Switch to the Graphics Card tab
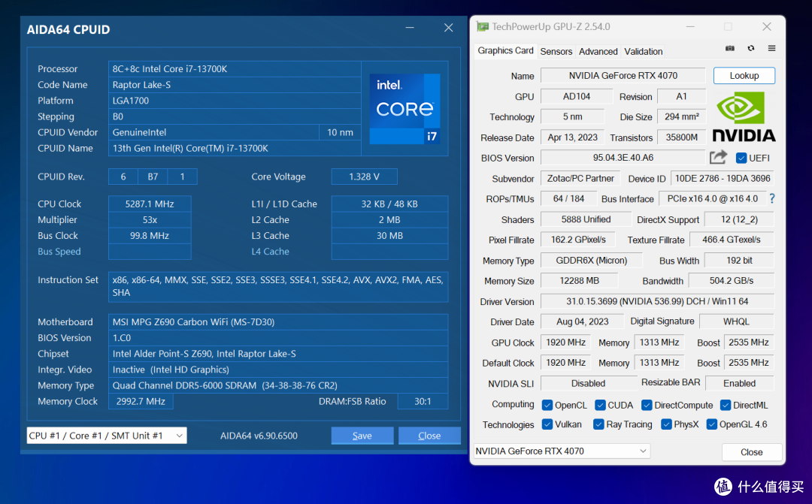This screenshot has width=812, height=504. pos(505,51)
